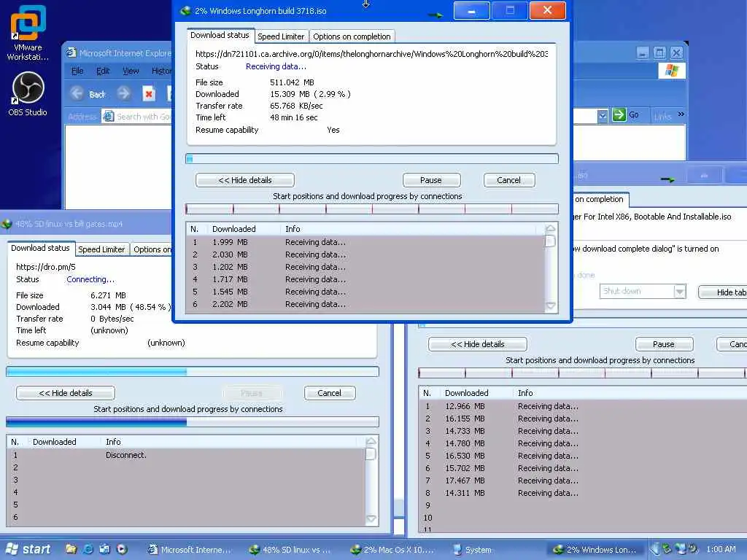Viewport: 747px width, 560px height.
Task: Pause the Mac OS X download
Action: pyautogui.click(x=664, y=344)
